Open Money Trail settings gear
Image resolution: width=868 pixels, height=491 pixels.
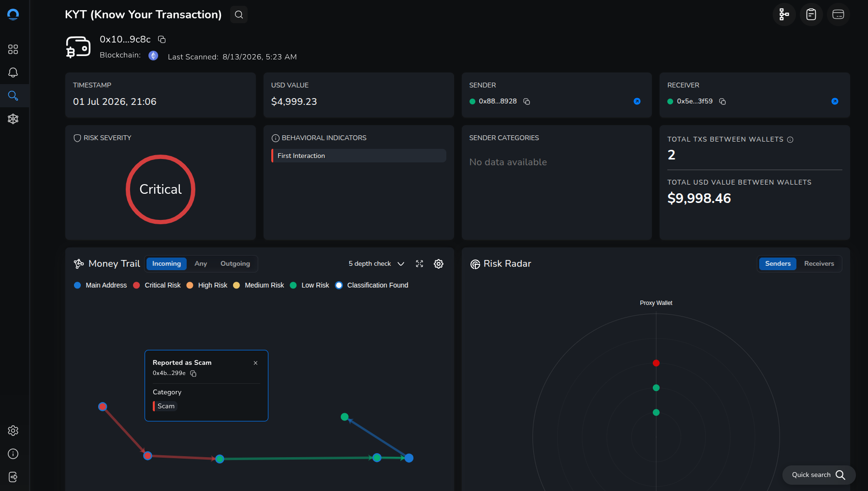click(439, 264)
